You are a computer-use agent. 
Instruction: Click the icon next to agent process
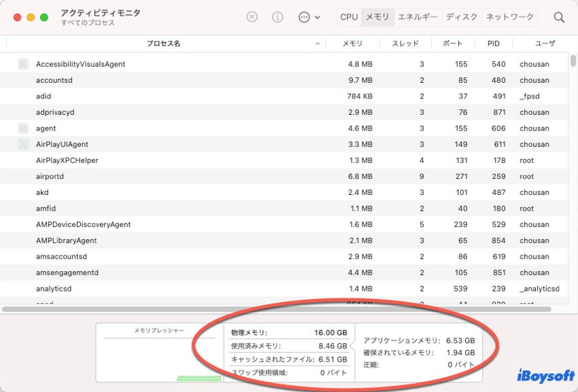pyautogui.click(x=24, y=128)
